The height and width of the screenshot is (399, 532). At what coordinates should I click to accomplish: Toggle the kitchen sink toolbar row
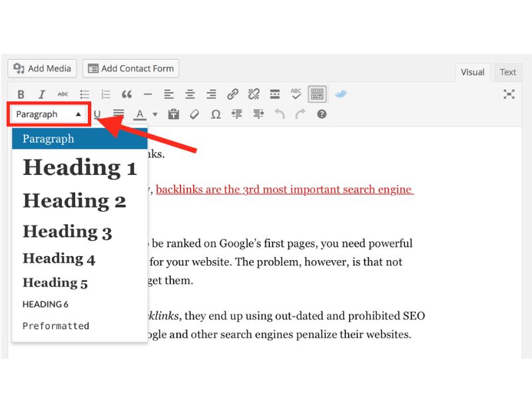tap(316, 94)
